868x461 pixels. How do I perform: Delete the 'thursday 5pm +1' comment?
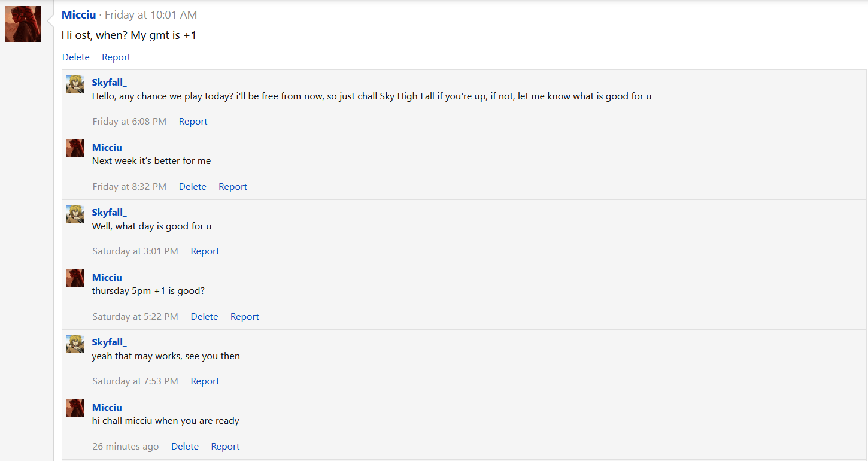click(204, 317)
